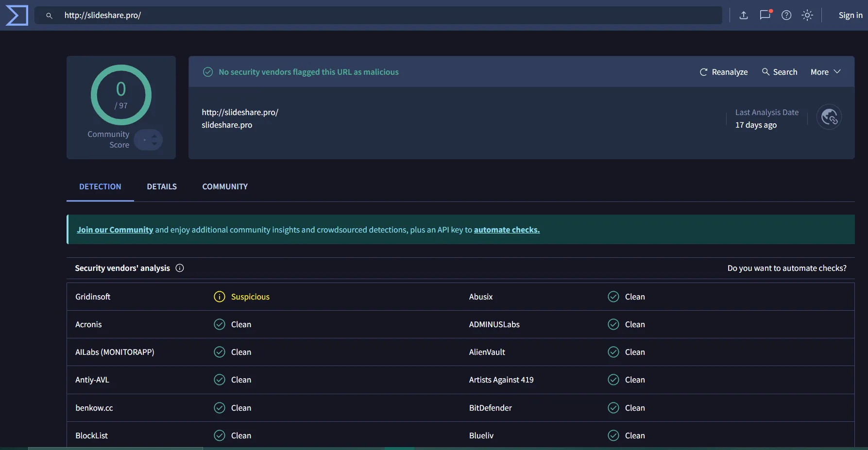This screenshot has width=868, height=450.
Task: Open the automate checks link
Action: coord(507,230)
